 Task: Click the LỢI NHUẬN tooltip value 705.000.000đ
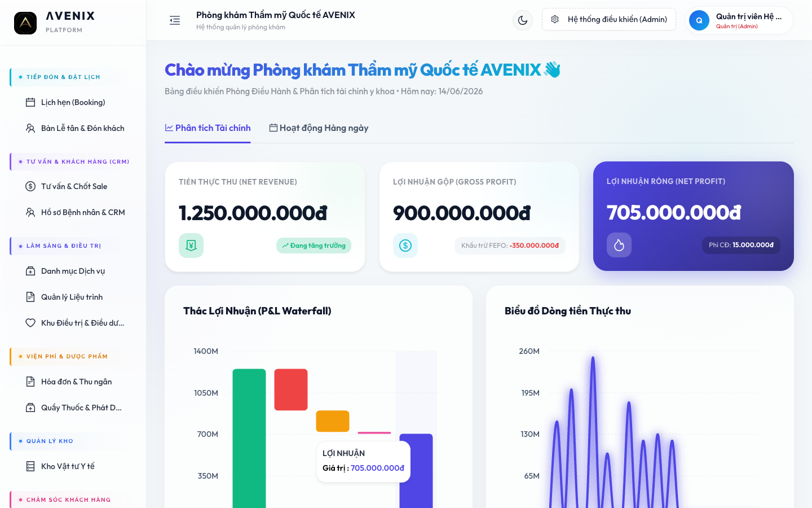377,468
